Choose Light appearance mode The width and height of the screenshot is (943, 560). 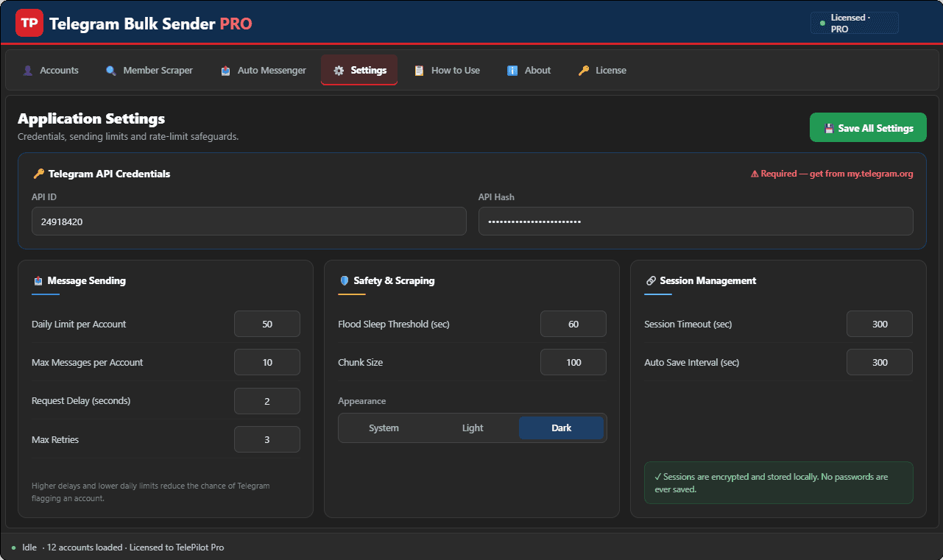[x=473, y=428]
